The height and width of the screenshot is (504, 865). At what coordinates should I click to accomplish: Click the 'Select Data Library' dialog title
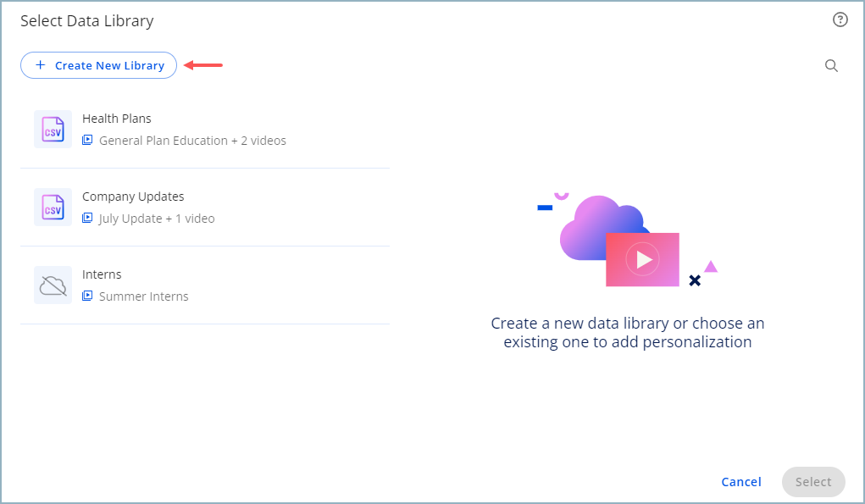point(87,21)
